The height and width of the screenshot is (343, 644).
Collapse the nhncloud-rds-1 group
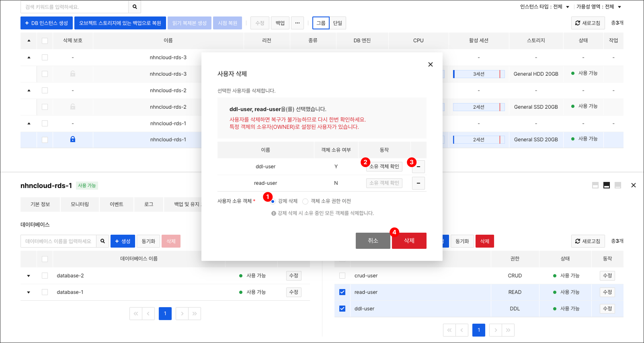[x=29, y=123]
